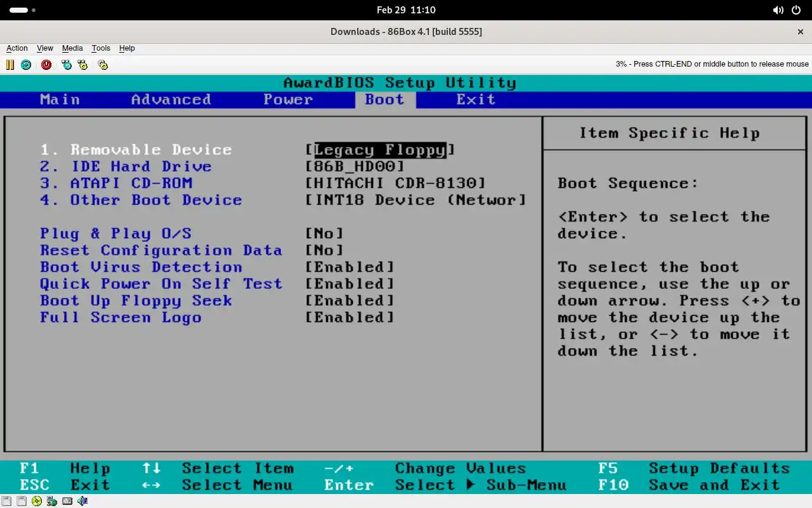Send Ctrl+Alt+Del via the keys-and-reset icon
This screenshot has height=508, width=812.
pyautogui.click(x=67, y=64)
